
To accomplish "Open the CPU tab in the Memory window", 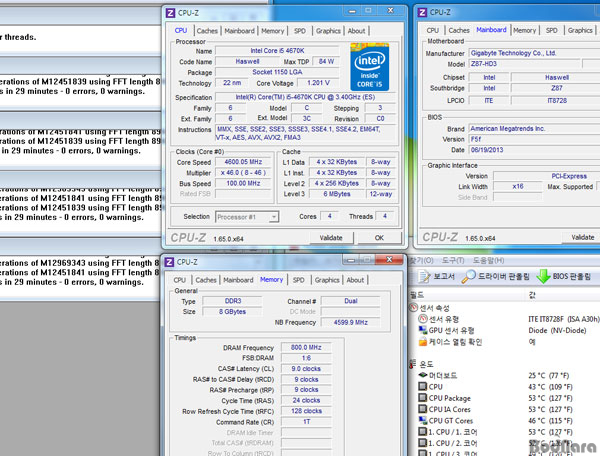I will (x=179, y=280).
